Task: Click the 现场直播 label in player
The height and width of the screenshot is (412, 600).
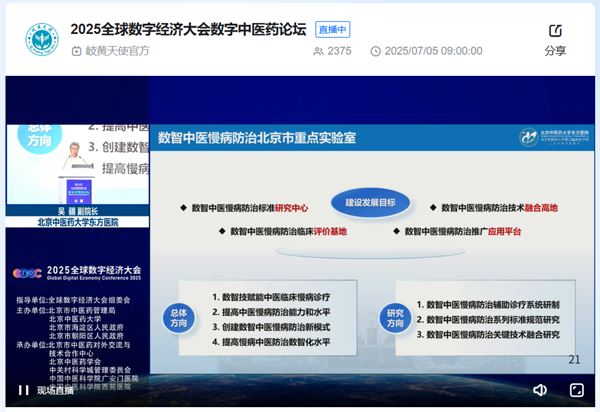Action: click(55, 390)
